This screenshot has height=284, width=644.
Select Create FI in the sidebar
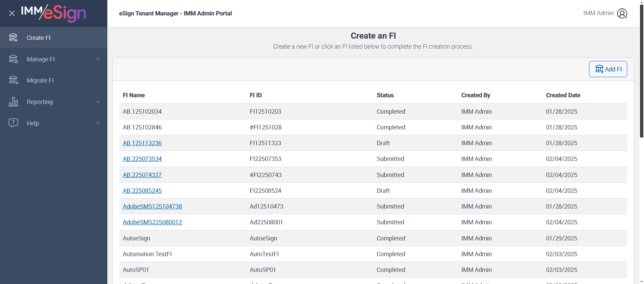(x=39, y=38)
